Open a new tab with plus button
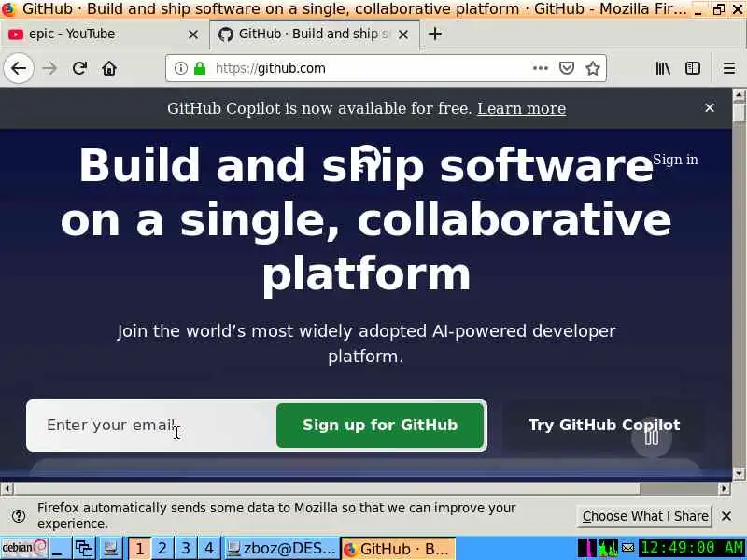This screenshot has height=560, width=747. click(x=434, y=34)
